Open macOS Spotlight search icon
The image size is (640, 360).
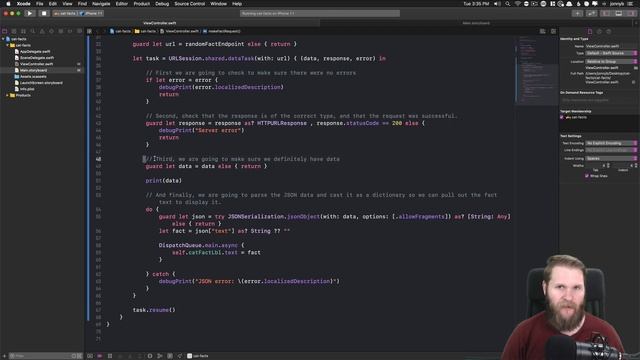[x=507, y=4]
